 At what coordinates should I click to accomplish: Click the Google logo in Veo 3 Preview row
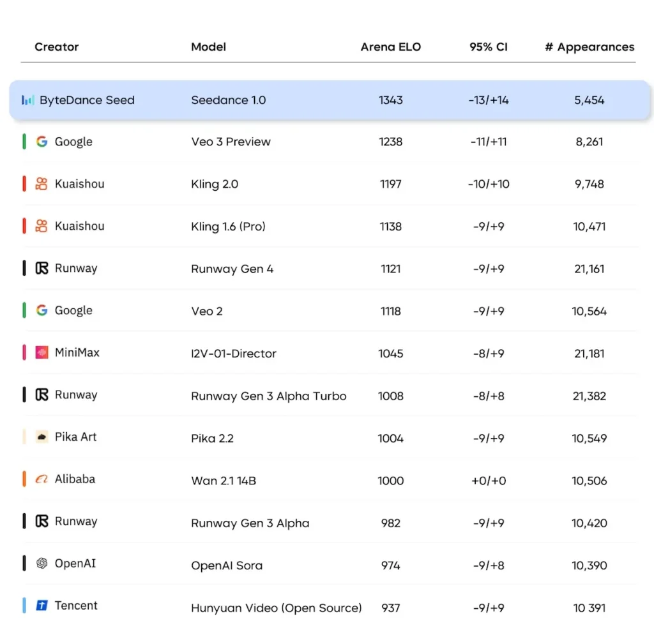[x=42, y=142]
